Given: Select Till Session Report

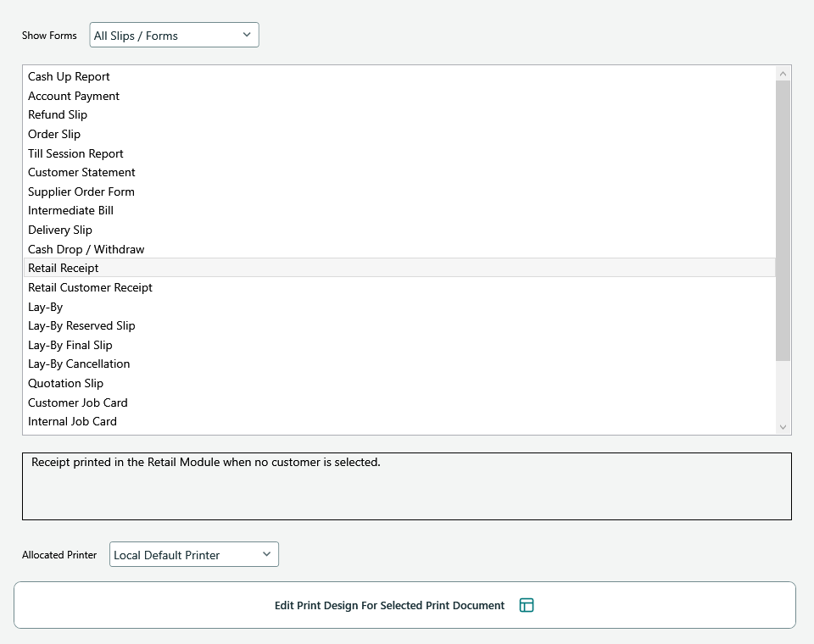Looking at the screenshot, I should (399, 153).
